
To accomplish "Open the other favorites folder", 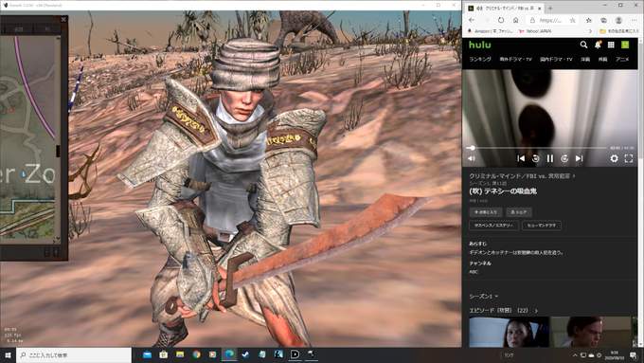I will coord(619,31).
